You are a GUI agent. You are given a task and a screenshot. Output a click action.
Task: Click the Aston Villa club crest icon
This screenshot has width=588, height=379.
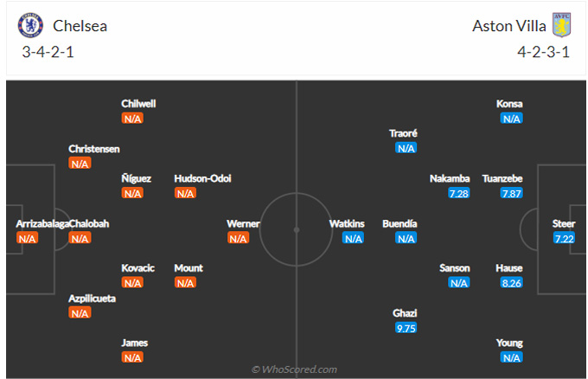pyautogui.click(x=561, y=25)
